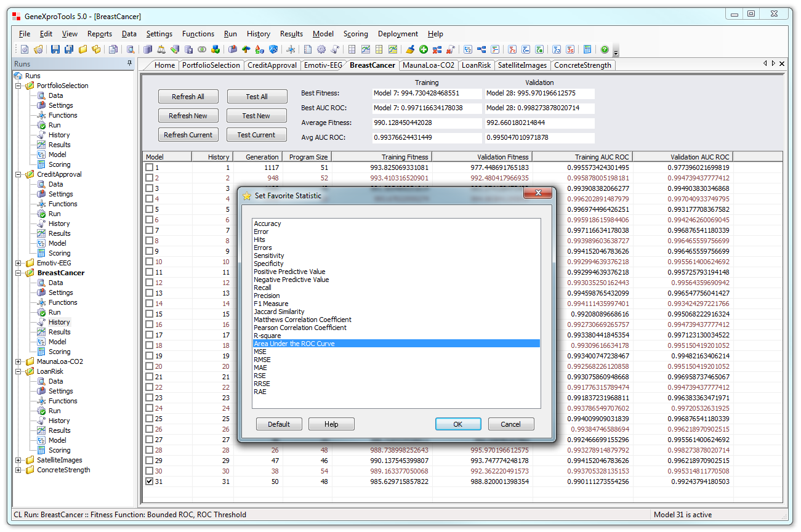Click the green help question icon
Screen dimensions: 801x532
pos(605,49)
